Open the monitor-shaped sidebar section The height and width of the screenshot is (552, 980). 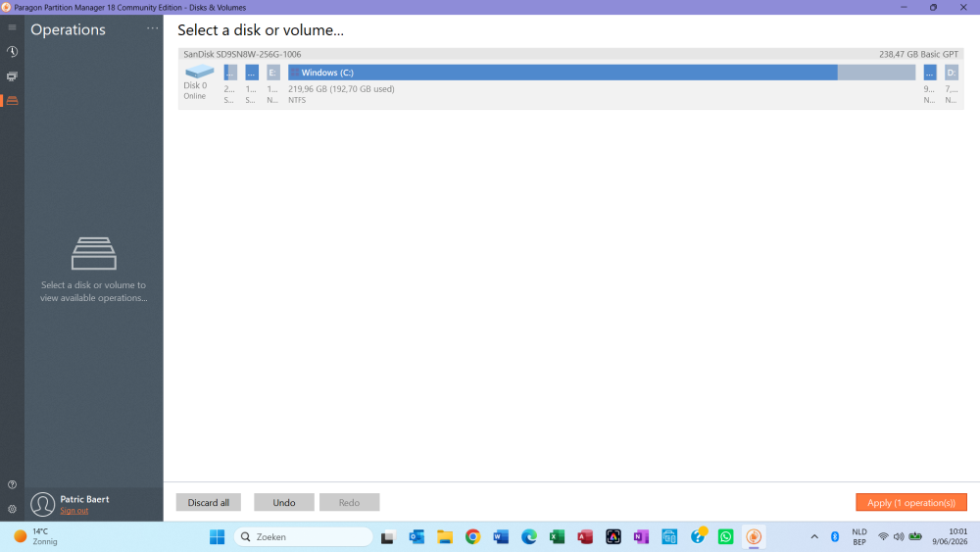(x=12, y=76)
